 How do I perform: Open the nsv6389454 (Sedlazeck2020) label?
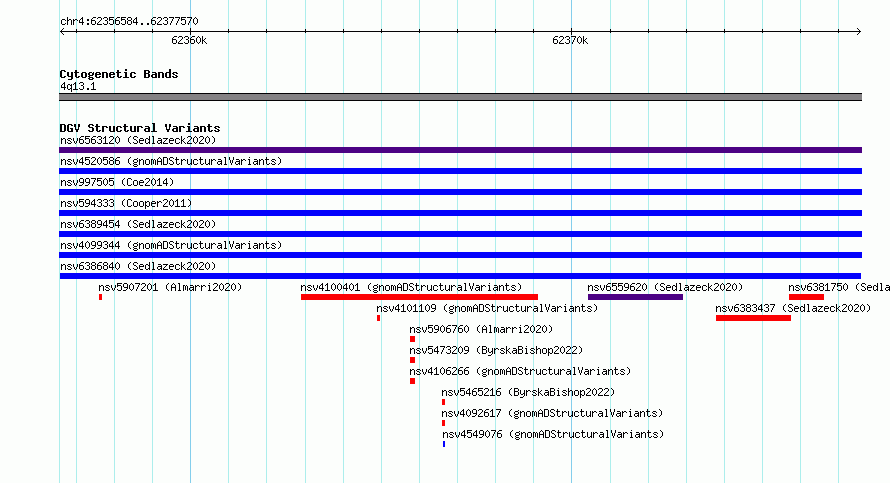(x=138, y=224)
